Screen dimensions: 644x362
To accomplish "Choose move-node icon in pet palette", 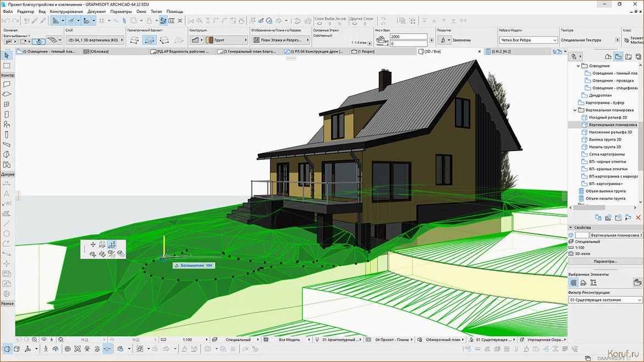I will click(x=93, y=244).
